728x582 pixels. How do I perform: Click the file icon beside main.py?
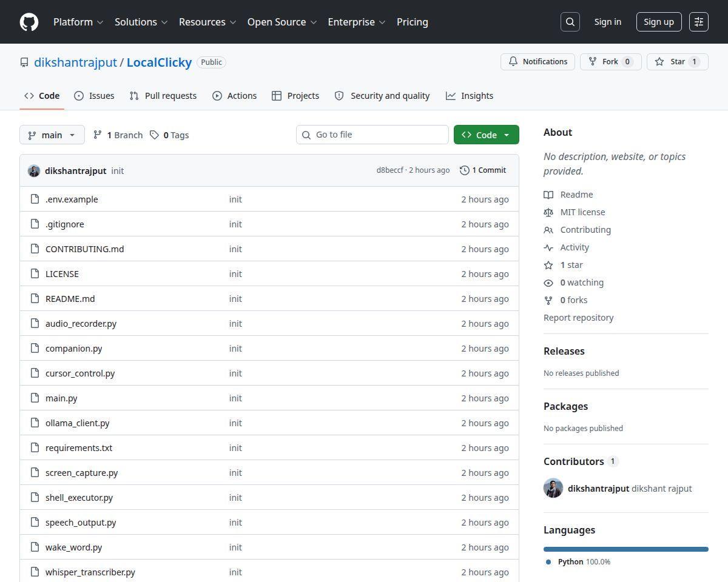pos(35,398)
